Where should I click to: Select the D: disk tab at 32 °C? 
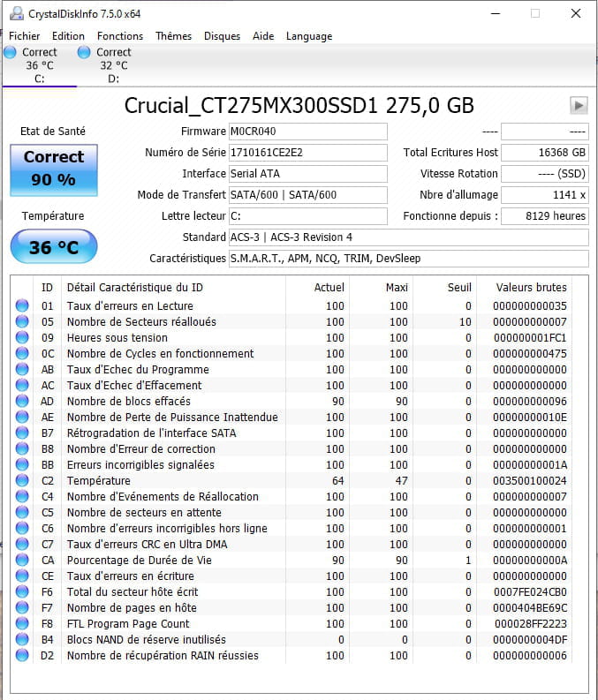click(x=113, y=65)
